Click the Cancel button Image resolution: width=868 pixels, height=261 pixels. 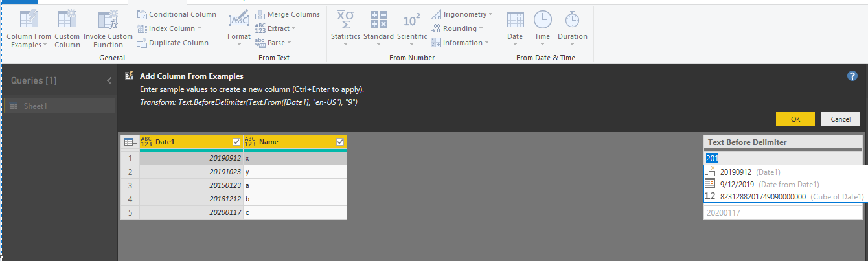coord(841,119)
